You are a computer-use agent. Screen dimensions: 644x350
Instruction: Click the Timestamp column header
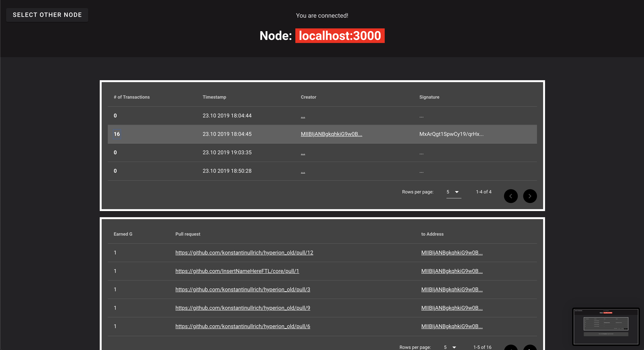point(214,97)
